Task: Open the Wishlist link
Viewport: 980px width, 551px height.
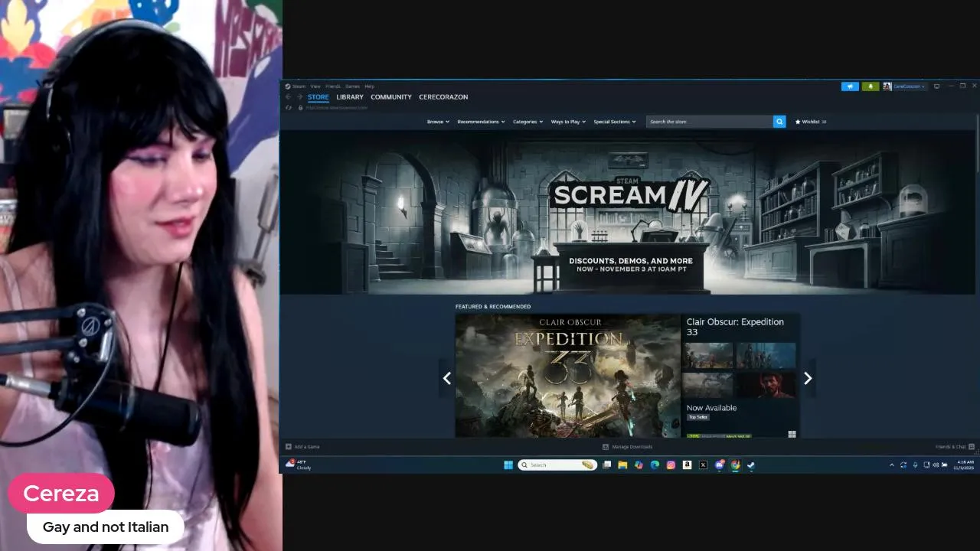Action: coord(811,122)
